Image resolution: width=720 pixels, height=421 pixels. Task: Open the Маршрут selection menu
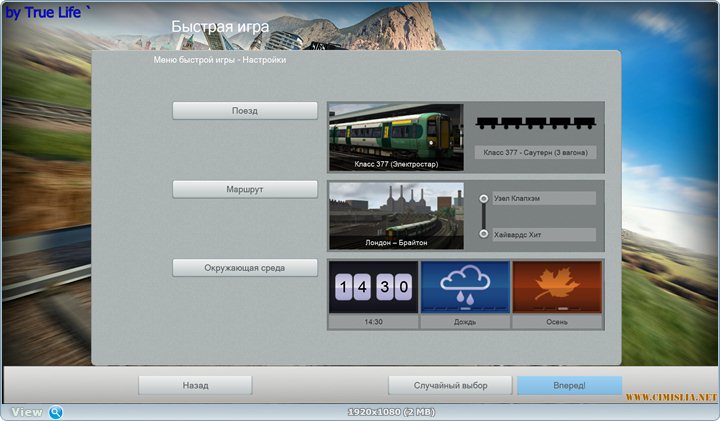pyautogui.click(x=245, y=189)
